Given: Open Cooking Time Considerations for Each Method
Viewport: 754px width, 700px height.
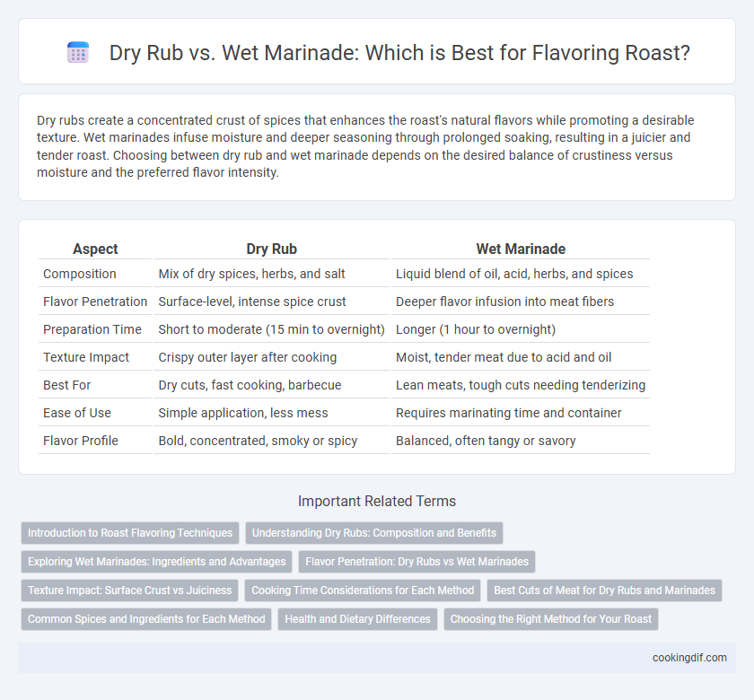Looking at the screenshot, I should (x=363, y=591).
